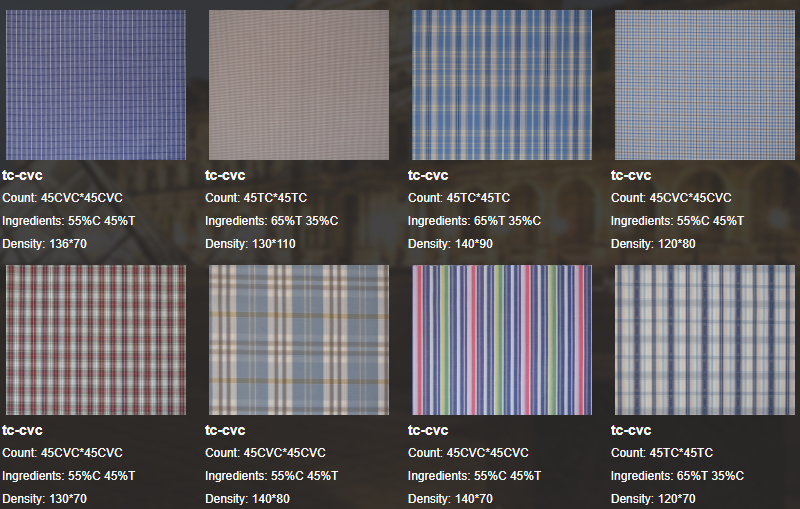Screen dimensions: 800x509
Task: Open the dark blue fine-check fabric thumbnail with Density 136*70
Action: pos(96,85)
